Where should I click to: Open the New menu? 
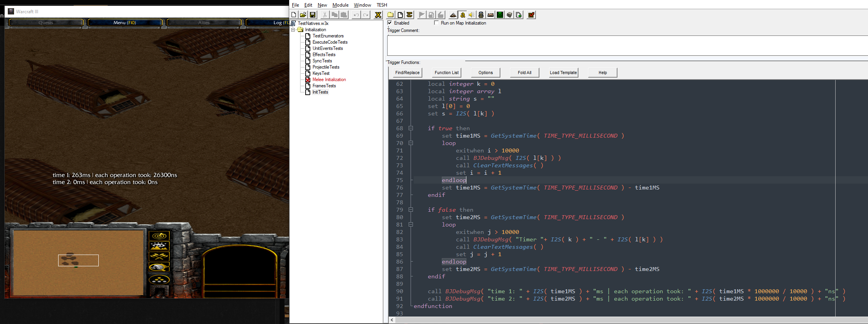click(322, 5)
